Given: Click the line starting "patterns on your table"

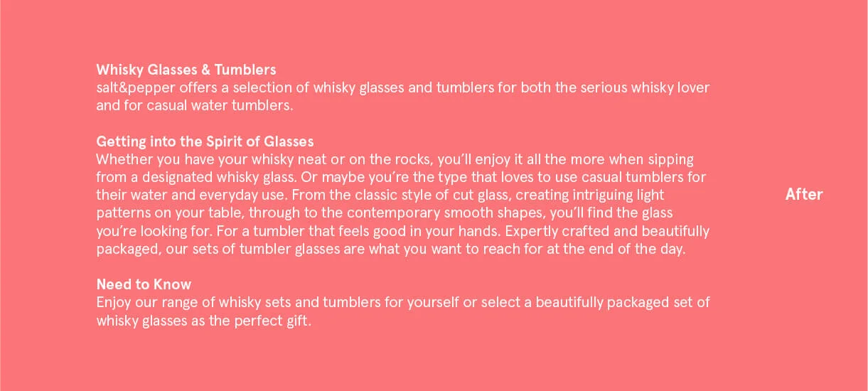Looking at the screenshot, I should point(384,213).
